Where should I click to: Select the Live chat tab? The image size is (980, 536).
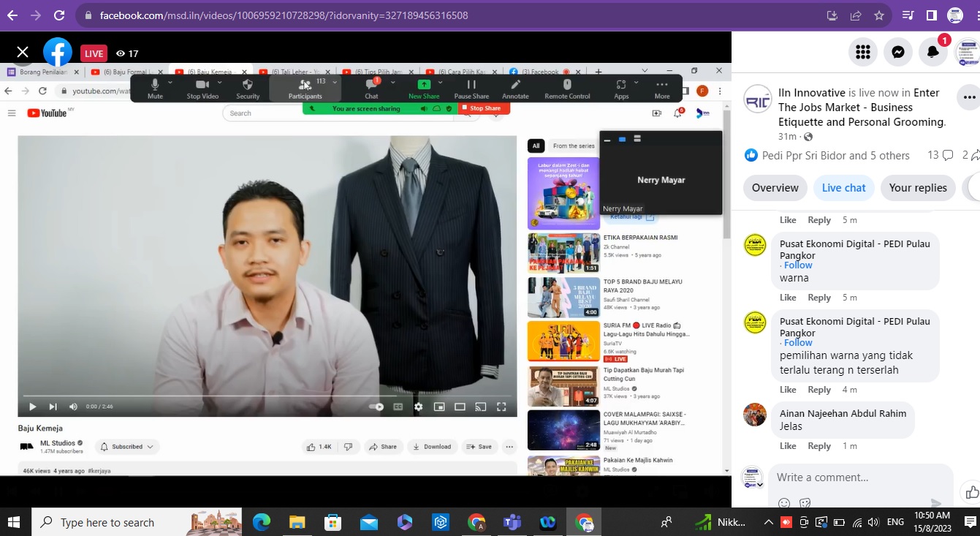tap(843, 188)
